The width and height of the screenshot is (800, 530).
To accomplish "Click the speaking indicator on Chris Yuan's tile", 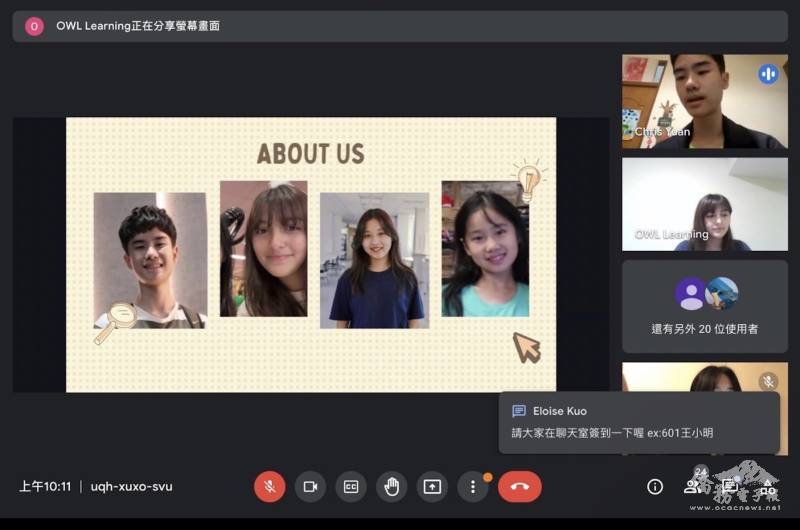I will coord(768,74).
